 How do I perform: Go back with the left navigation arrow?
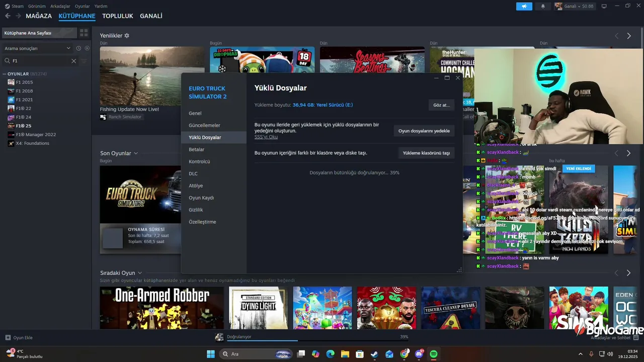click(8, 16)
